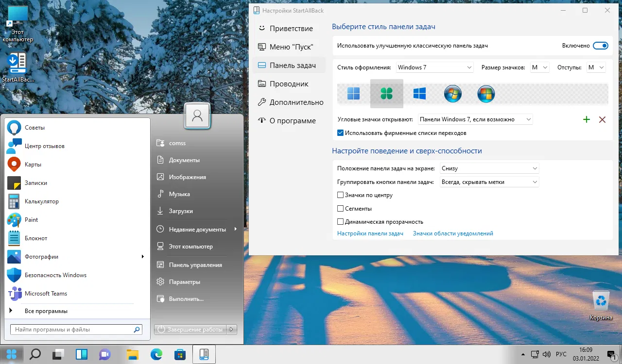This screenshot has width=622, height=364.
Task: Choose the green clover start button icon
Action: coord(386,94)
